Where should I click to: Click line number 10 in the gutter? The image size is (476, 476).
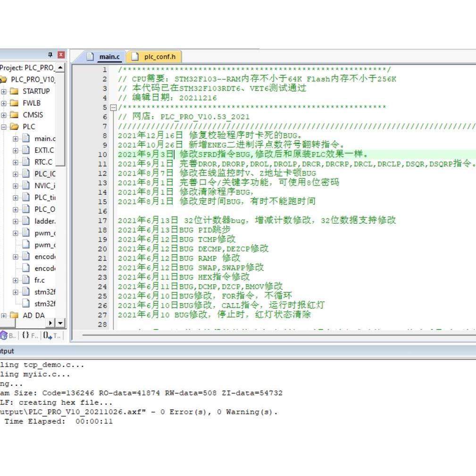click(102, 155)
